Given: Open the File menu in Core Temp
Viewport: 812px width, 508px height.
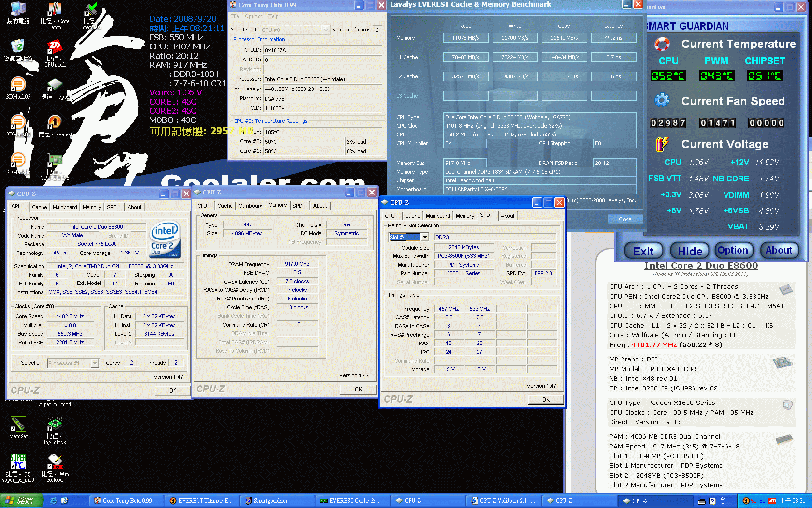Looking at the screenshot, I should 235,16.
